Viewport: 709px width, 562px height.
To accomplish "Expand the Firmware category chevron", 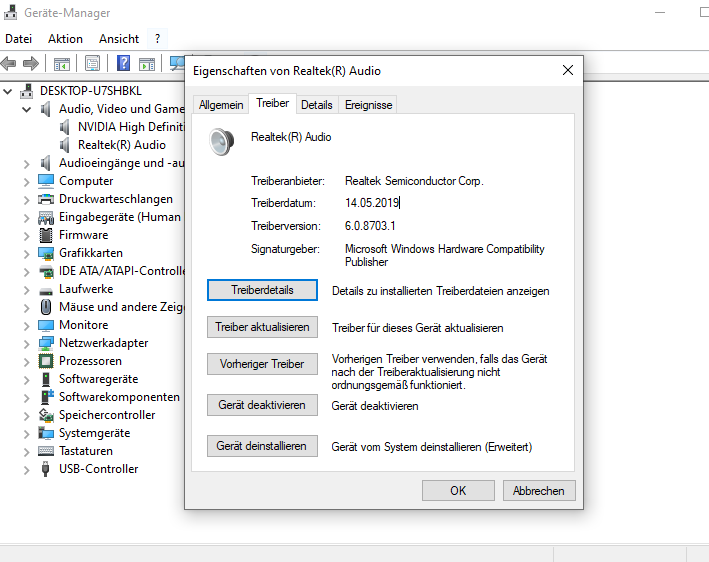I will (27, 236).
